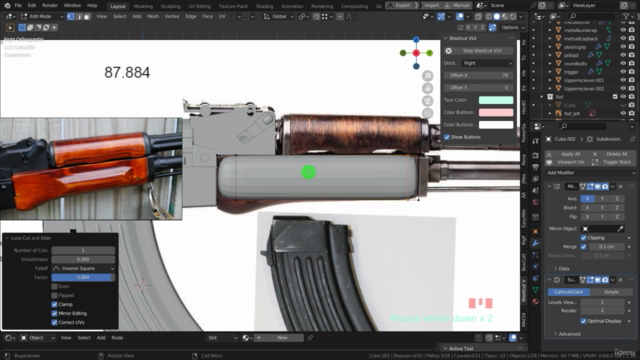Click the Mirror Object eyedropper icon
Viewport: 640px width, 360px height.
click(620, 229)
